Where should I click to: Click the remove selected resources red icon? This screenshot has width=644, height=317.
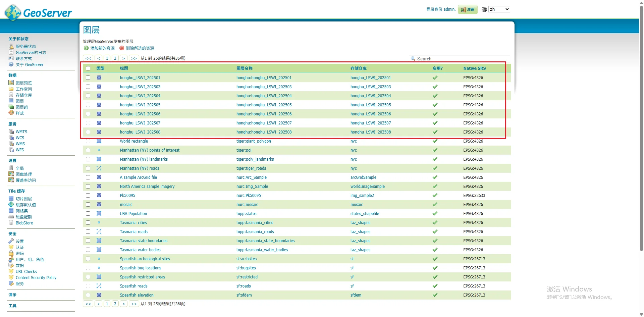click(x=122, y=48)
